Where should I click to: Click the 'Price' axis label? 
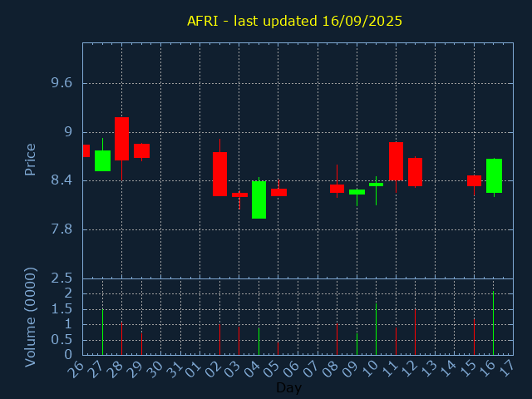pos(30,160)
